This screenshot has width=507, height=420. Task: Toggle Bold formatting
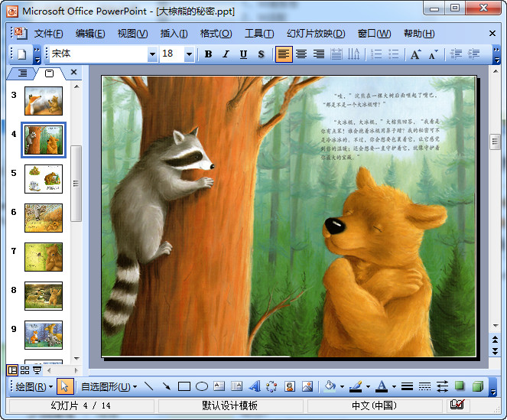(208, 54)
